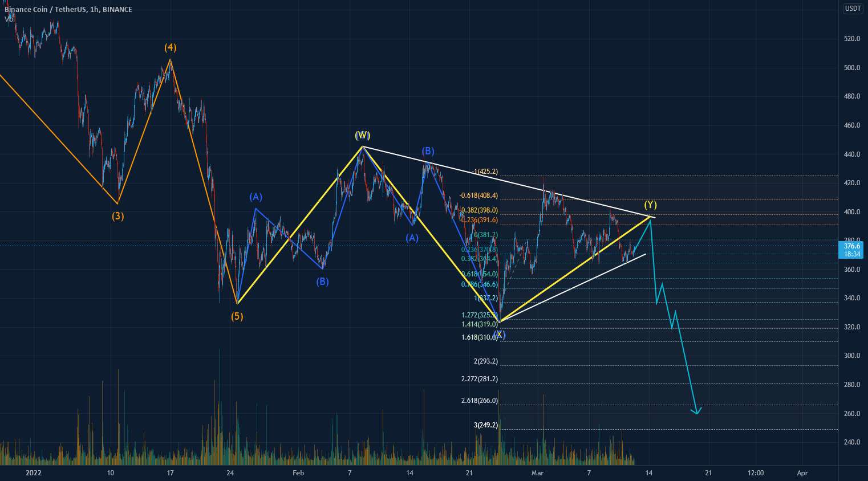Click the 2.618(266.0) Fibonacci level label

[480, 401]
